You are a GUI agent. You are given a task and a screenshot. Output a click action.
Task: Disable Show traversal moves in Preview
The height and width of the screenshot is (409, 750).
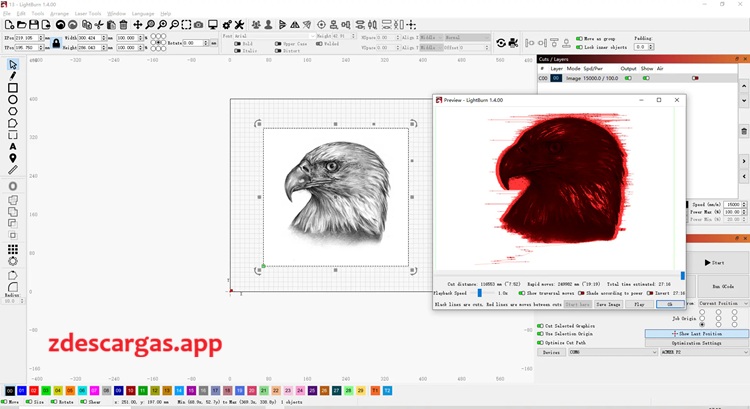click(521, 293)
